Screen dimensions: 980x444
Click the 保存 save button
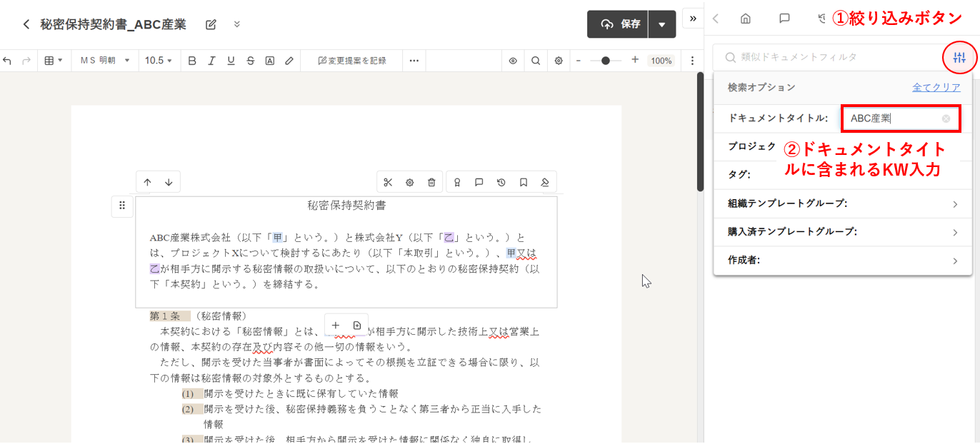[618, 24]
